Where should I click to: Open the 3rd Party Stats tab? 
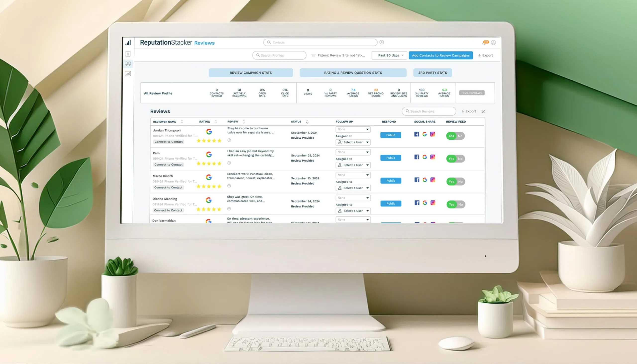pos(433,73)
